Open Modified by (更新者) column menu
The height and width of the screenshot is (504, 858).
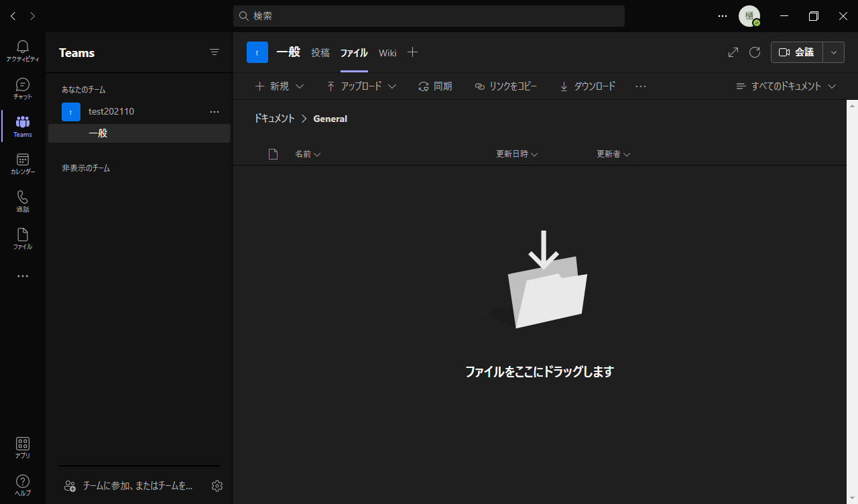pos(613,154)
